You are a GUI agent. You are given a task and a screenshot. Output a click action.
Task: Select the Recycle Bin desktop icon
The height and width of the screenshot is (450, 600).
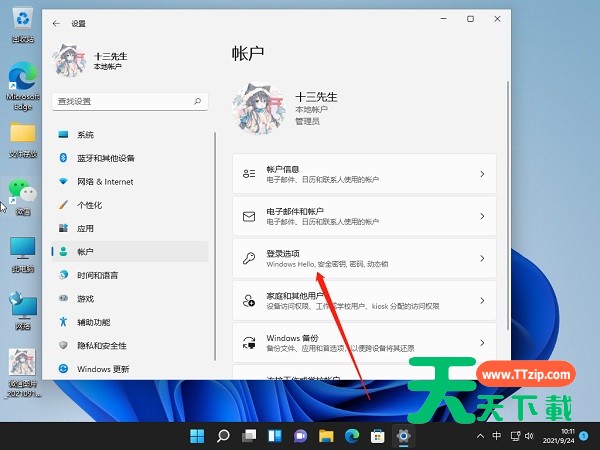tap(23, 26)
